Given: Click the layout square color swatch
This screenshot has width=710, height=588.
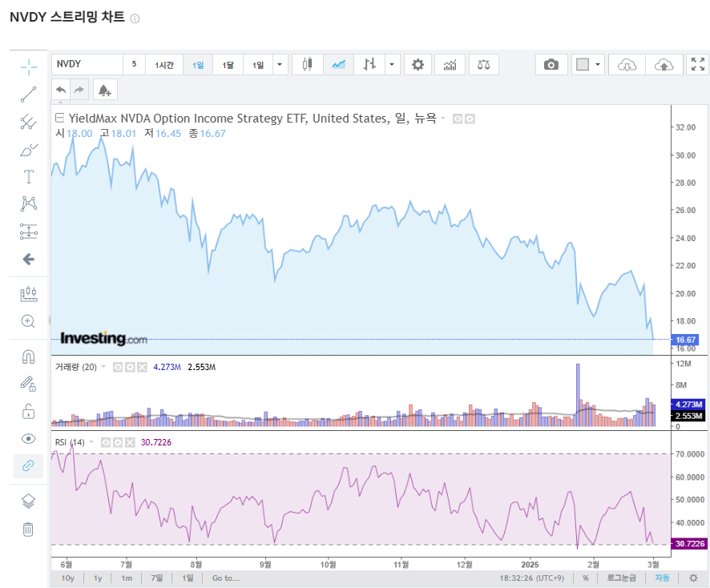Looking at the screenshot, I should point(583,65).
